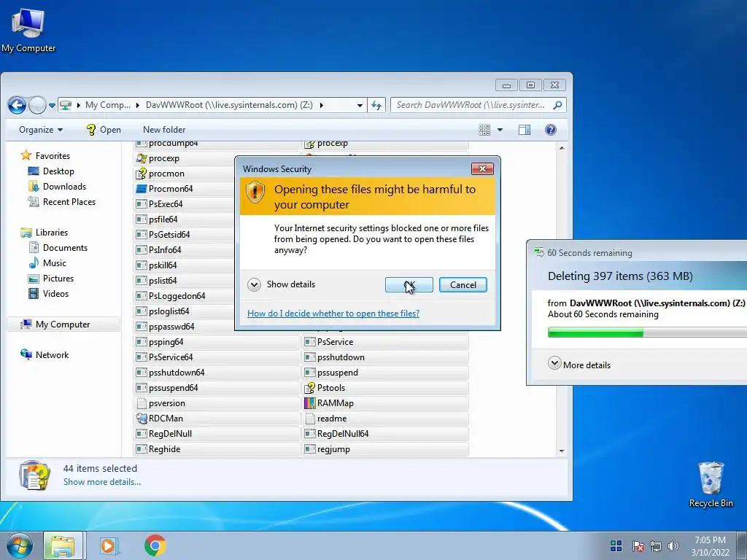Toggle the preview pane icon
The height and width of the screenshot is (560, 747).
click(x=525, y=130)
